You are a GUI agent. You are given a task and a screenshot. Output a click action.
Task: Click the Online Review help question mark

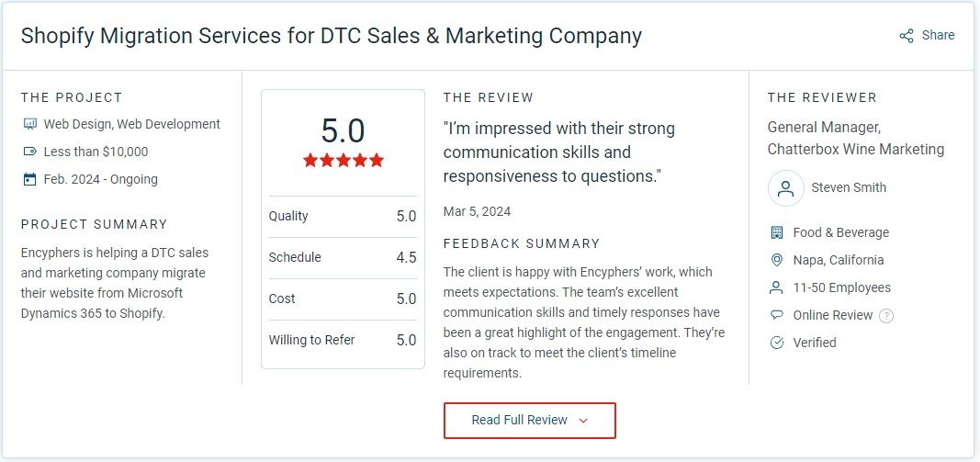point(886,316)
